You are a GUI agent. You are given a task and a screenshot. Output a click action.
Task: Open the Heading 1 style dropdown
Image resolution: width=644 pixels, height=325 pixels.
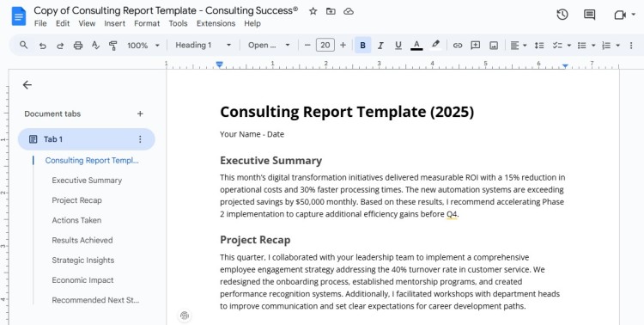coord(203,46)
